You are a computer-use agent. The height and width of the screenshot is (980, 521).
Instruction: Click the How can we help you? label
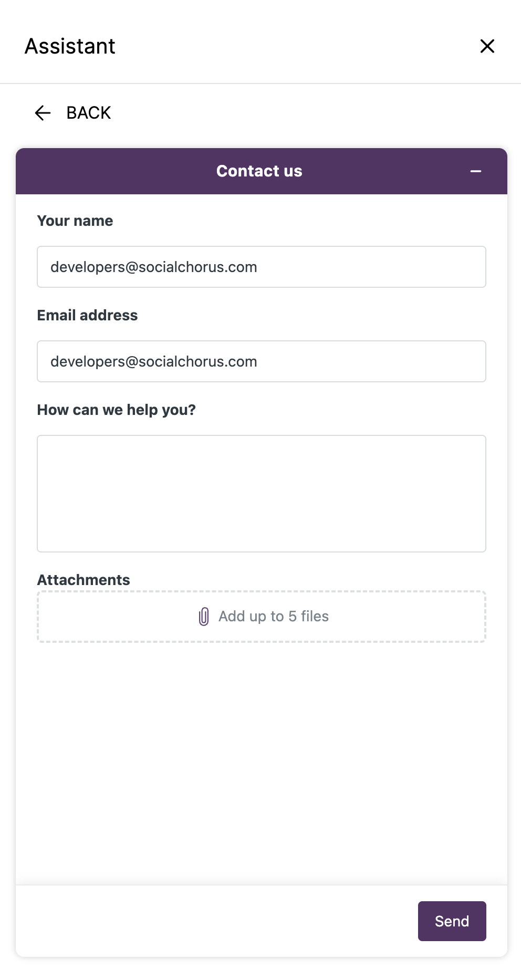(x=116, y=410)
